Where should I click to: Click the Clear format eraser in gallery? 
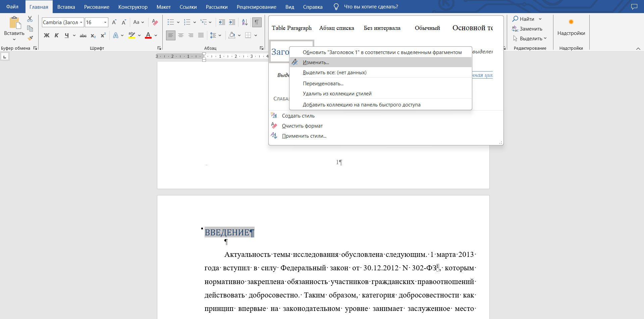click(274, 126)
